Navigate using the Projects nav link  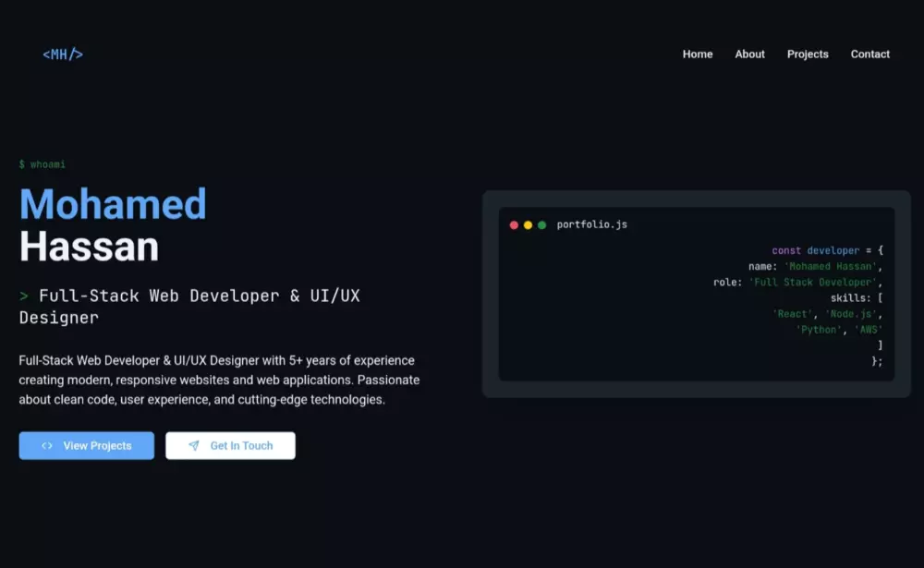pos(808,54)
